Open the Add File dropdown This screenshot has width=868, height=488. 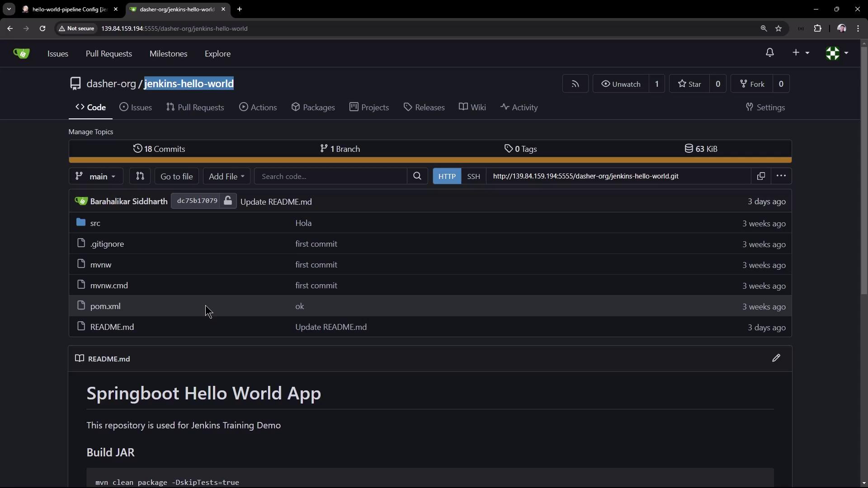click(x=226, y=176)
